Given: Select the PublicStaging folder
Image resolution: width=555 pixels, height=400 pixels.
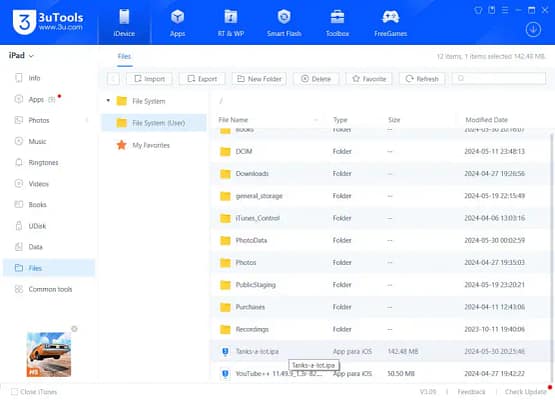Looking at the screenshot, I should click(x=381, y=285).
